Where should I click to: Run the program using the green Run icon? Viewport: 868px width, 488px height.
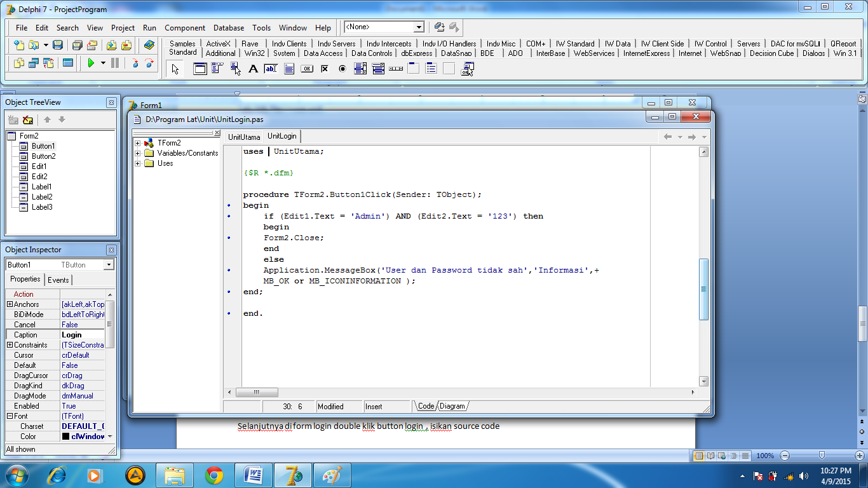coord(91,62)
